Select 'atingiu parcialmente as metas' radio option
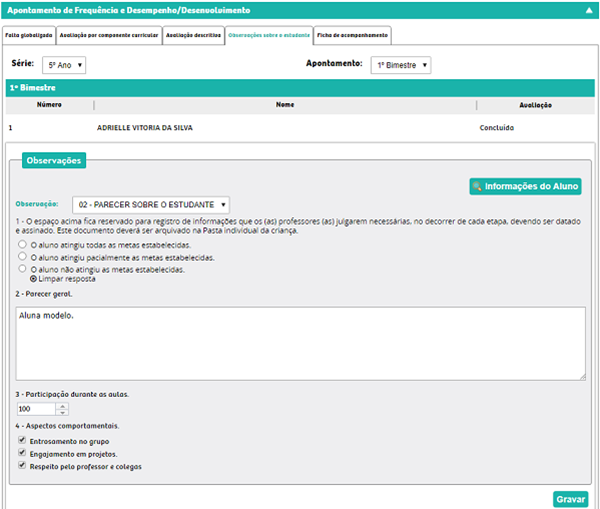This screenshot has width=600, height=509. click(x=23, y=257)
